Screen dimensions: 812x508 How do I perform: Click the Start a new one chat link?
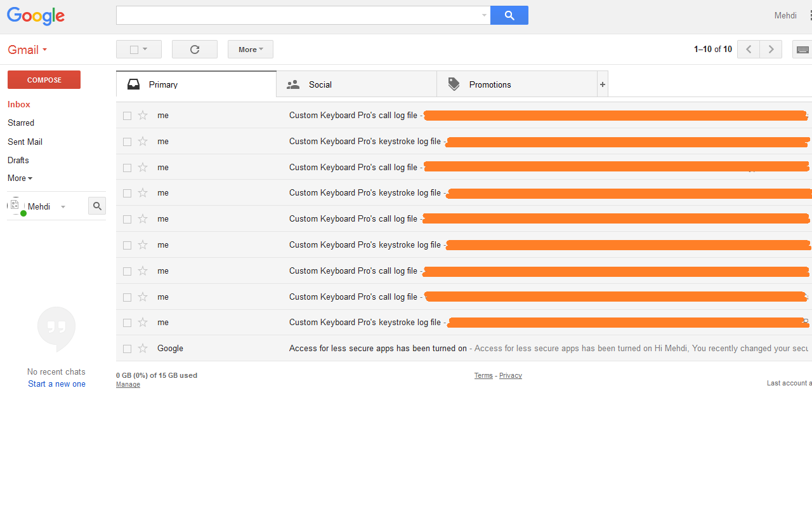tap(56, 384)
